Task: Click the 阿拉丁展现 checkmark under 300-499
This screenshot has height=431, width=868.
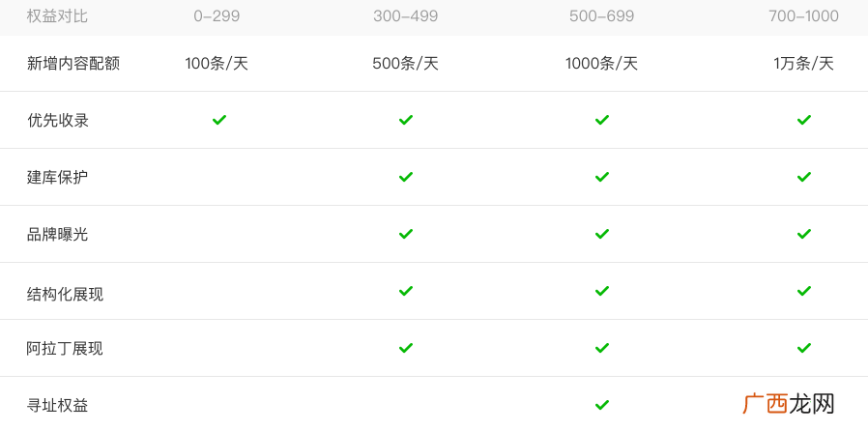Action: 406,348
